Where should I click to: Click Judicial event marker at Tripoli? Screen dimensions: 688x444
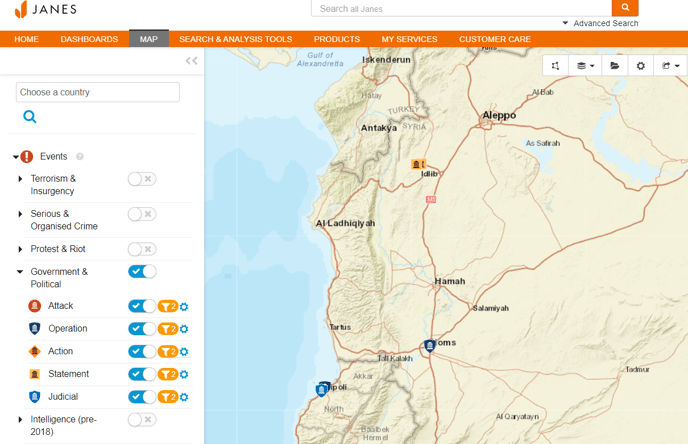(322, 389)
